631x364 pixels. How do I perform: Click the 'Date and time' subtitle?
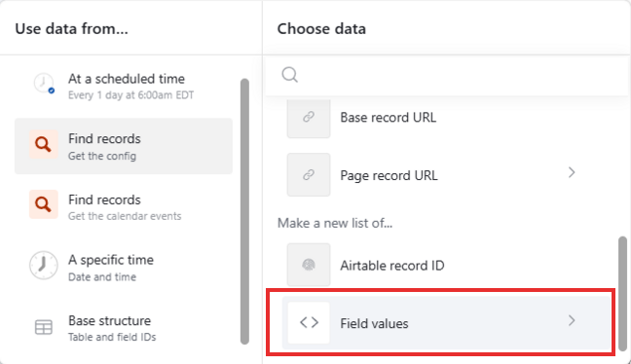[102, 277]
